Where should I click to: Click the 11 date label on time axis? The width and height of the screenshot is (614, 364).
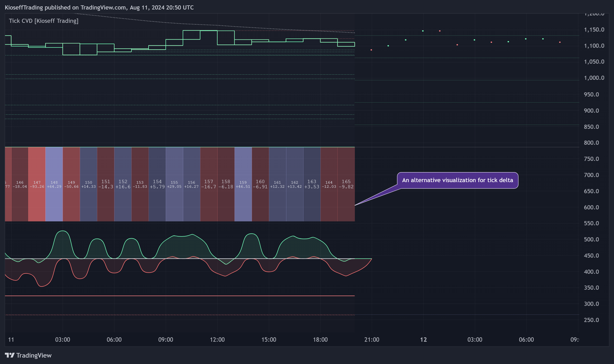click(x=11, y=340)
